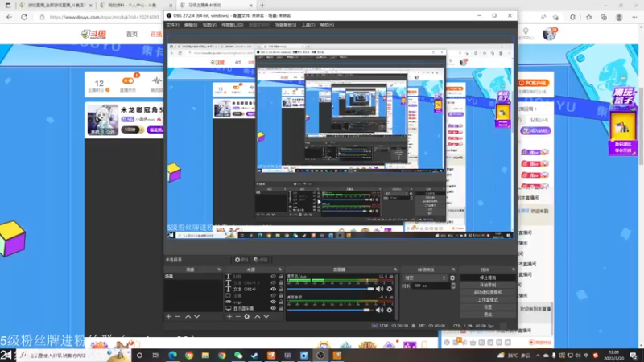Reload the Douyu page in Edge
The width and height of the screenshot is (644, 362).
coord(24,17)
